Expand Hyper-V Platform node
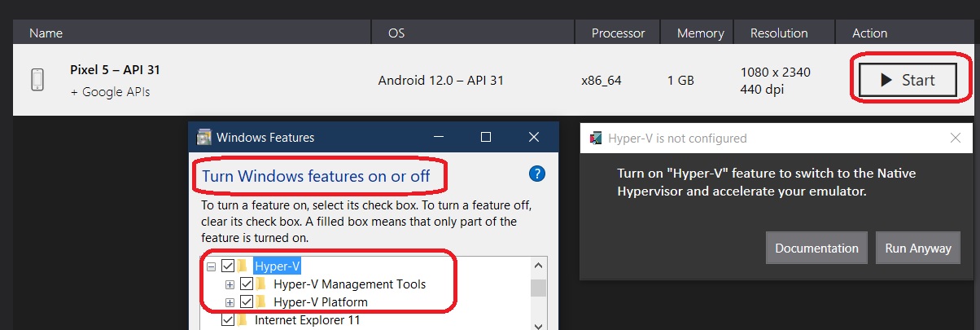Screen dimensions: 980x330 click(230, 302)
